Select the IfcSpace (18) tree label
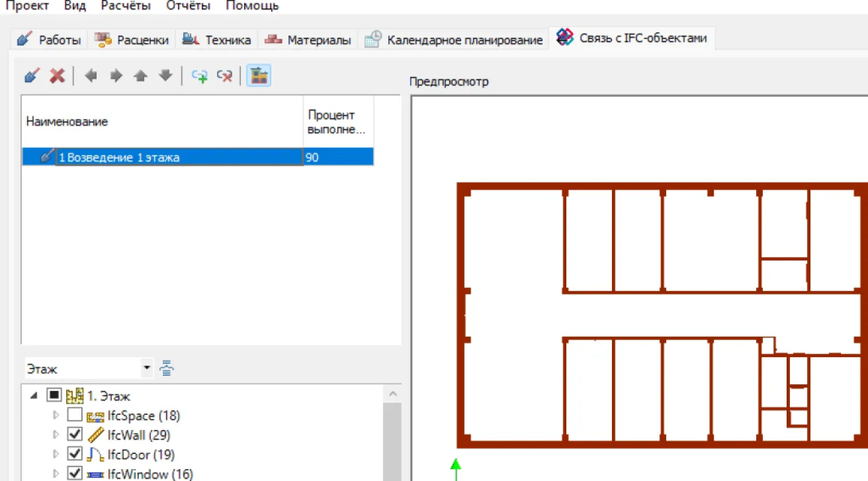The image size is (868, 481). point(144,416)
